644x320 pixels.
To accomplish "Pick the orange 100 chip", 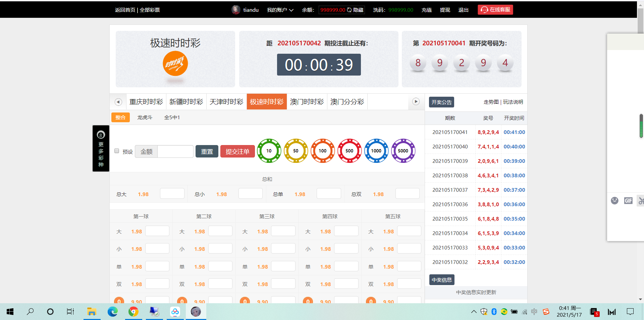I will pos(323,151).
